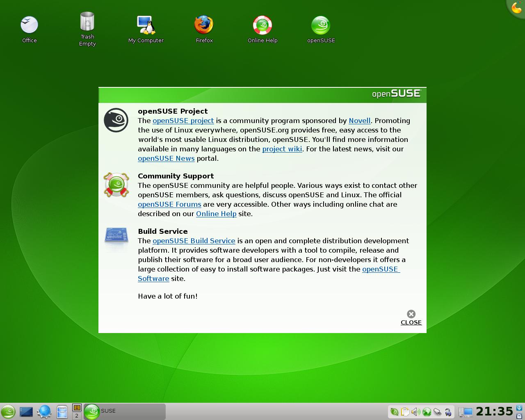This screenshot has height=420, width=525.
Task: Launch Firefox from the desktop
Action: (x=204, y=25)
